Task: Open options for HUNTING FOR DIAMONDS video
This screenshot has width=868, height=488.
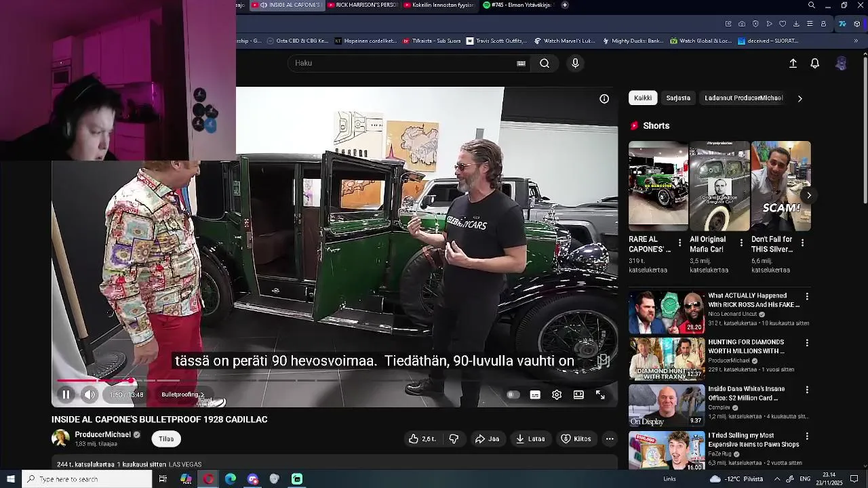Action: tap(807, 343)
